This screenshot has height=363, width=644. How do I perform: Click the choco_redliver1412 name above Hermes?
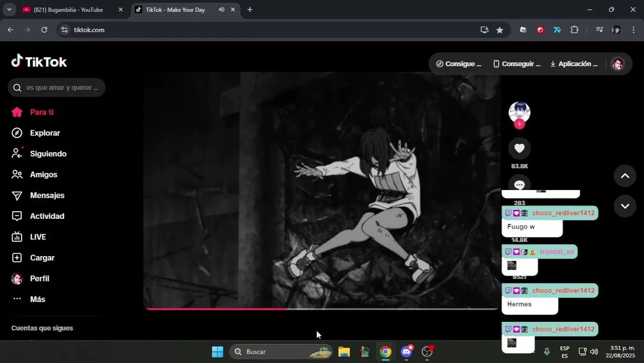[x=563, y=290]
